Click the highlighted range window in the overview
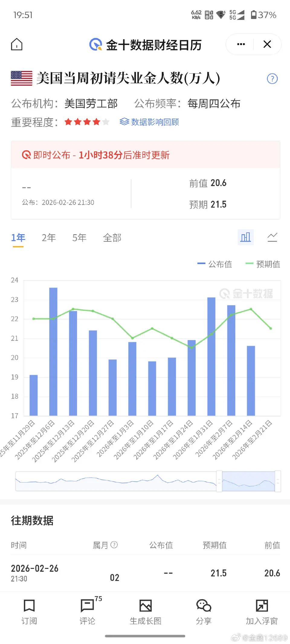Screen dimensions: 290x644 pyautogui.click(x=248, y=481)
